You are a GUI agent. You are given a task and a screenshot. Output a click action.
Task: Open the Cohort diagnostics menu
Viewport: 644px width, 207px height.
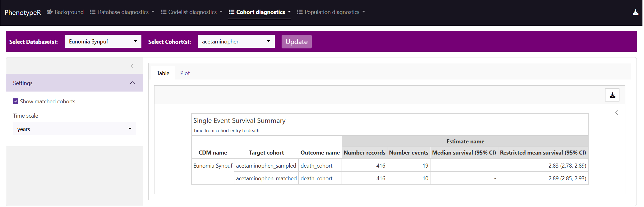260,12
